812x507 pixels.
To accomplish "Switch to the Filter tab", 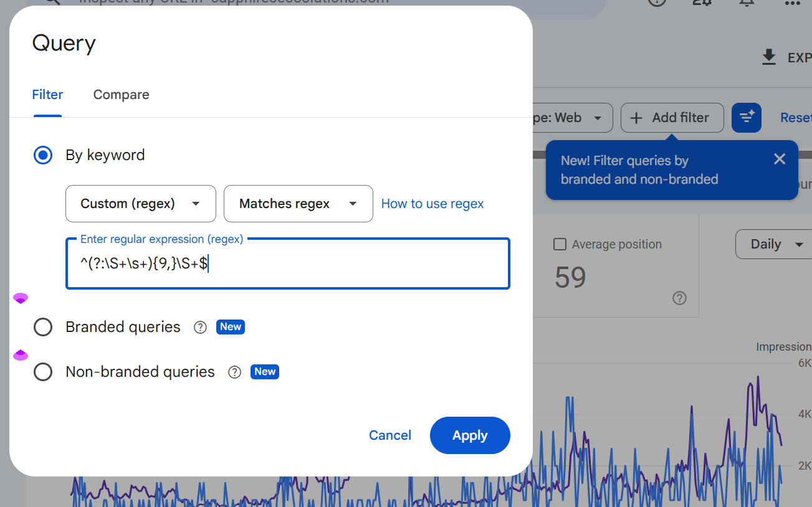I will [47, 95].
